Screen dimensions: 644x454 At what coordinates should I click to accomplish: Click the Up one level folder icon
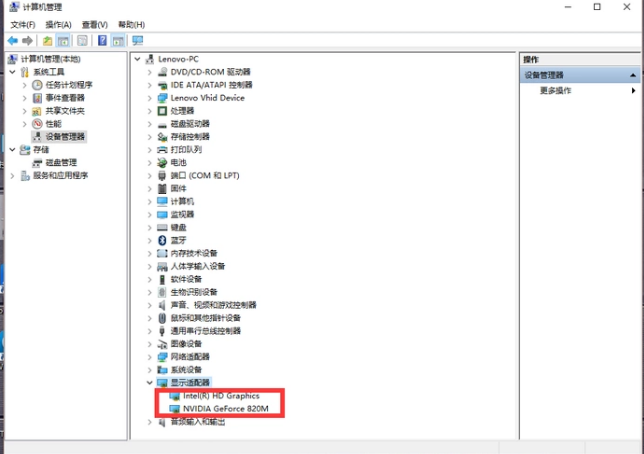[47, 41]
